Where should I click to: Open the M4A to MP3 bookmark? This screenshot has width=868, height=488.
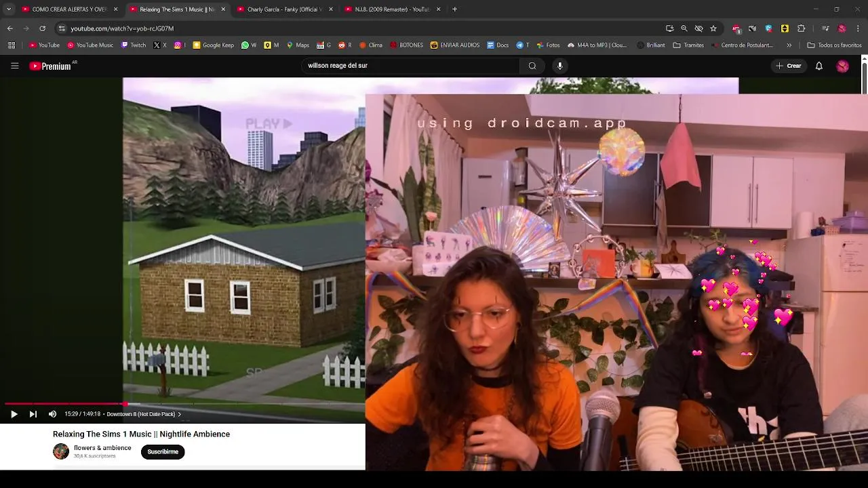tap(597, 45)
